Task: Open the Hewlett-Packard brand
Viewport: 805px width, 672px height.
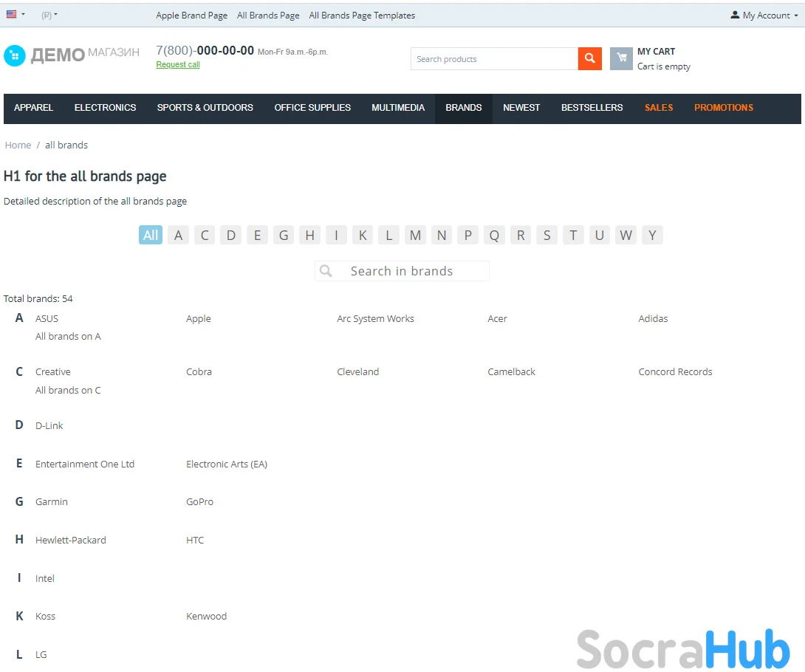Action: point(70,540)
